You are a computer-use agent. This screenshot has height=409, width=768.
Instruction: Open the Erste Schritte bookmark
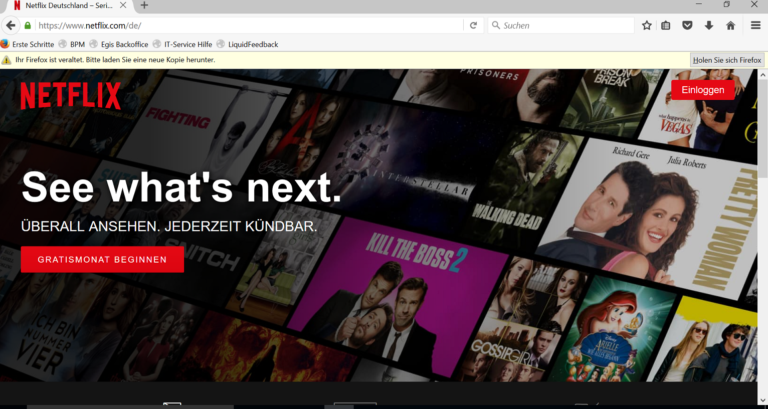coord(27,44)
